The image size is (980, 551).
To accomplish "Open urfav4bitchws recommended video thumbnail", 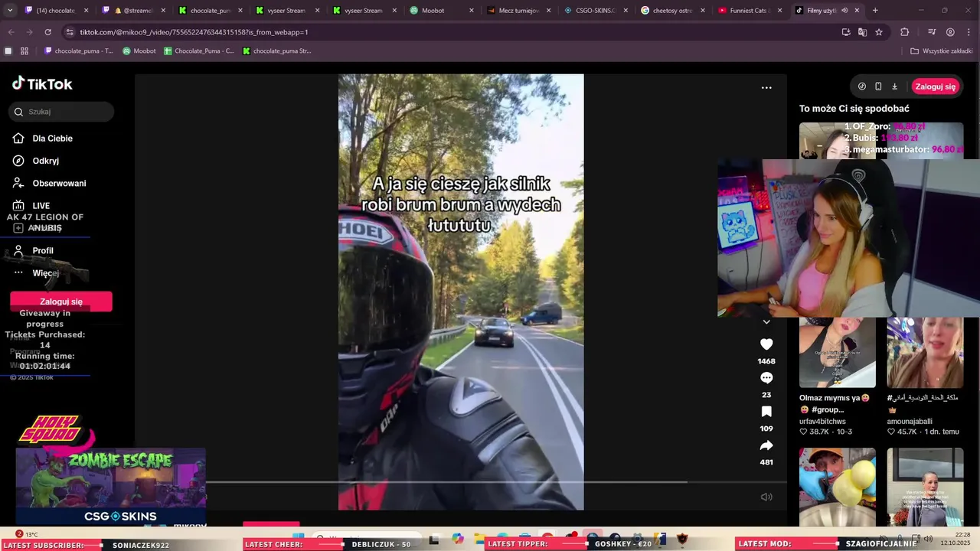I will pos(837,353).
